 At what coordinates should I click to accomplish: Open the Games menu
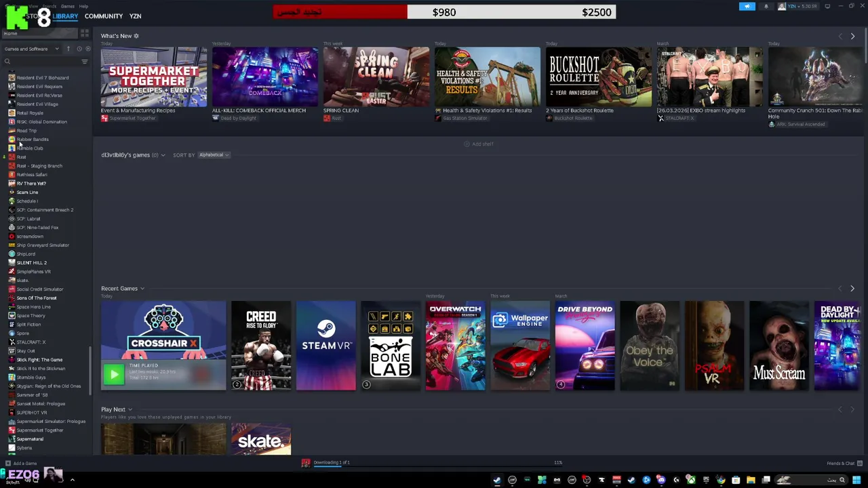pos(68,6)
